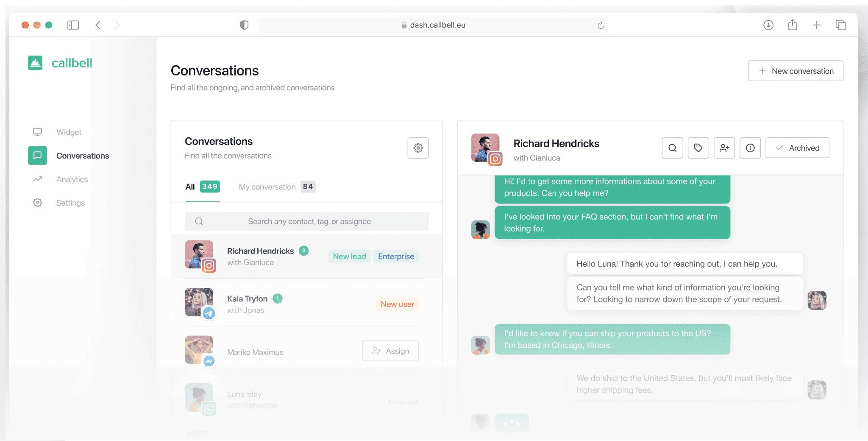Image resolution: width=868 pixels, height=441 pixels.
Task: Click the search icon in chat header
Action: click(x=672, y=148)
